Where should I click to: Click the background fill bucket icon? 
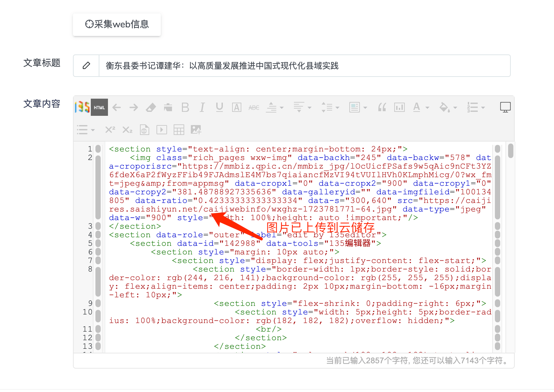pos(444,107)
